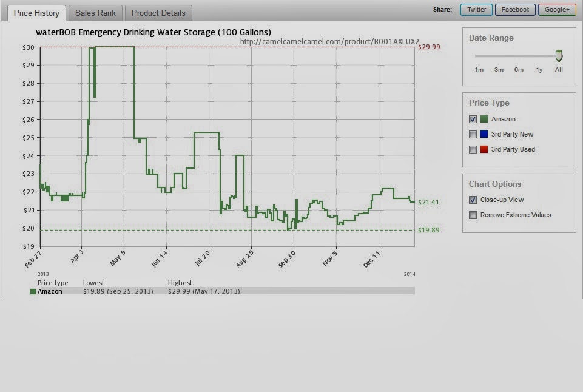The image size is (583, 392).
Task: Click the 'Lowest' column header
Action: pos(93,283)
